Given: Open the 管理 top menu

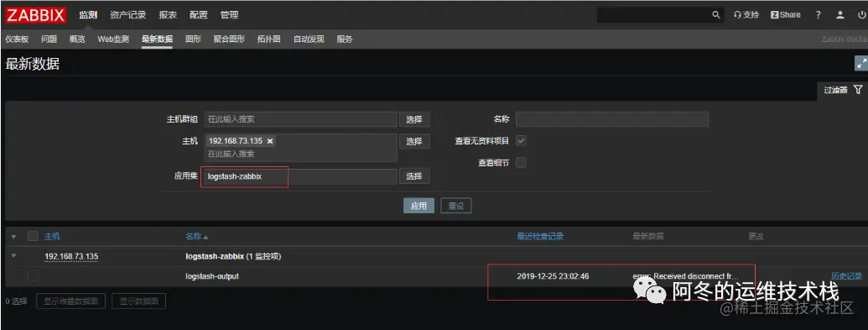Looking at the screenshot, I should (229, 15).
